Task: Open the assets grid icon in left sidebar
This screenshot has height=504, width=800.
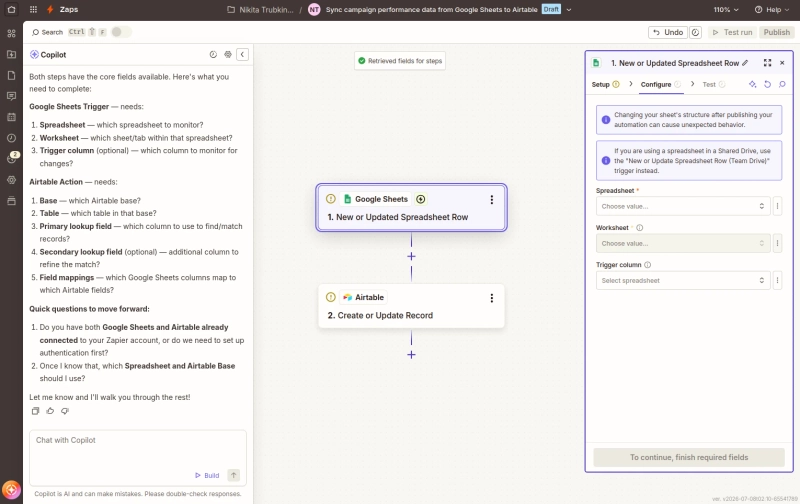Action: pyautogui.click(x=11, y=33)
